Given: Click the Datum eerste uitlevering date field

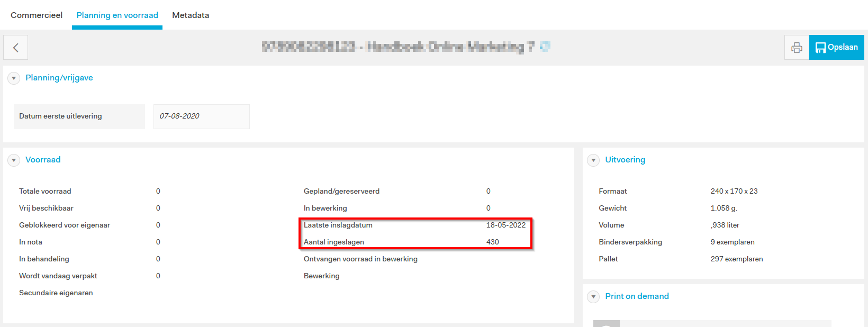Looking at the screenshot, I should pyautogui.click(x=201, y=116).
